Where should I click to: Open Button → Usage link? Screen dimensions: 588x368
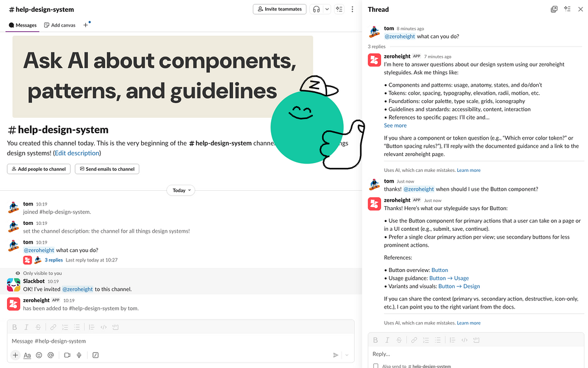449,279
